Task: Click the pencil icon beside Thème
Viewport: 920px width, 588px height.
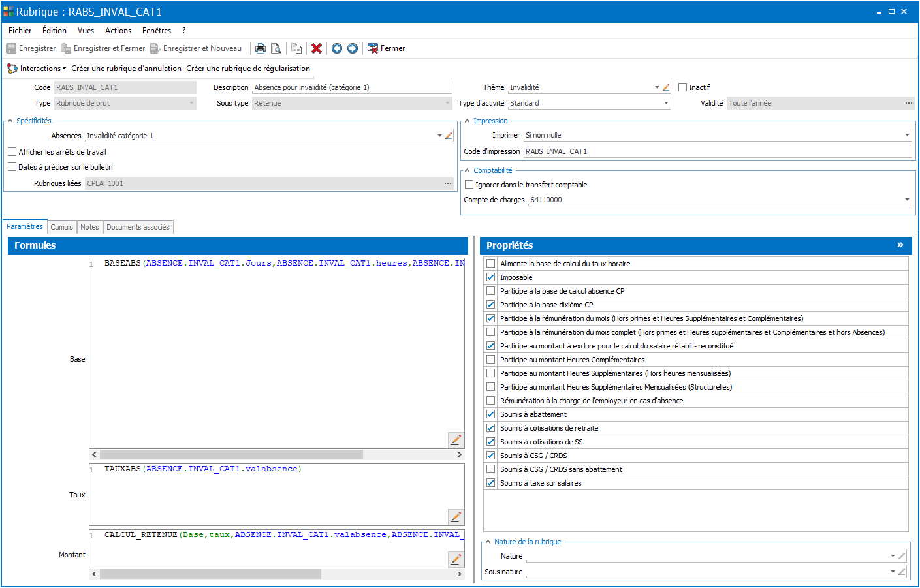Action: click(666, 87)
